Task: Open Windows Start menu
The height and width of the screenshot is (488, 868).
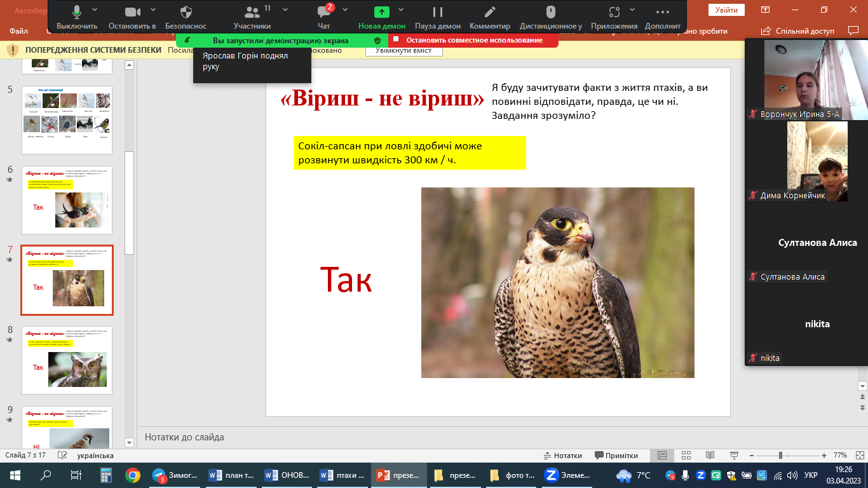Action: click(x=15, y=475)
